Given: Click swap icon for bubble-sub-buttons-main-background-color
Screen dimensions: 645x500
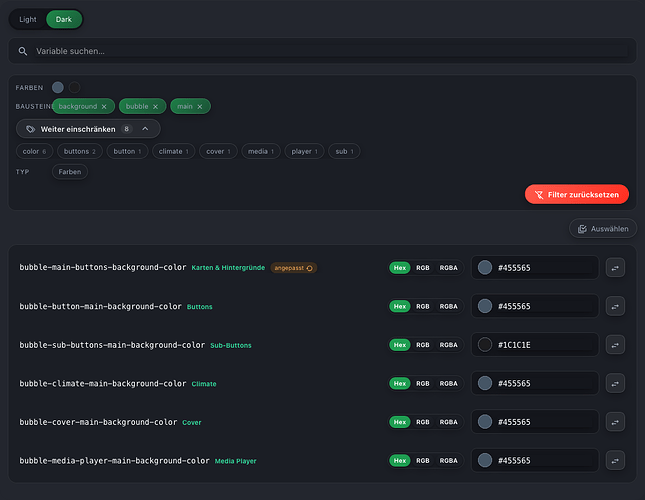Looking at the screenshot, I should 615,345.
